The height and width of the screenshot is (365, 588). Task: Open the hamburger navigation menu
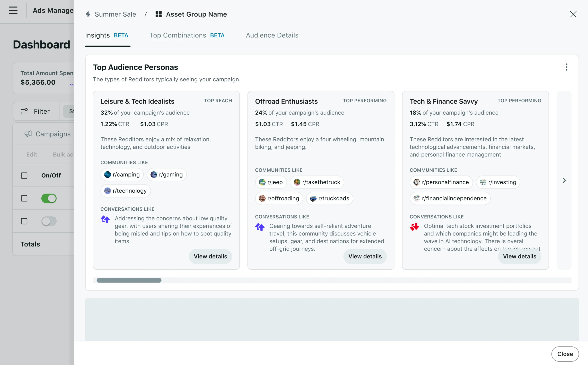13,10
